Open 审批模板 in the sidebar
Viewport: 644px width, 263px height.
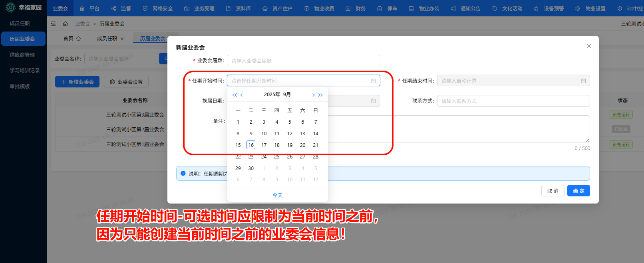tap(20, 86)
